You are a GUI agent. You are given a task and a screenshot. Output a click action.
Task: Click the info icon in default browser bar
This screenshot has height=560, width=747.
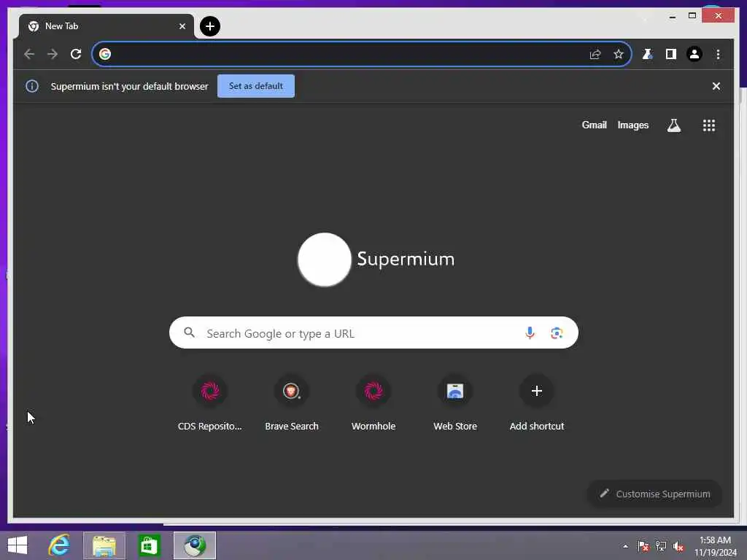(32, 86)
